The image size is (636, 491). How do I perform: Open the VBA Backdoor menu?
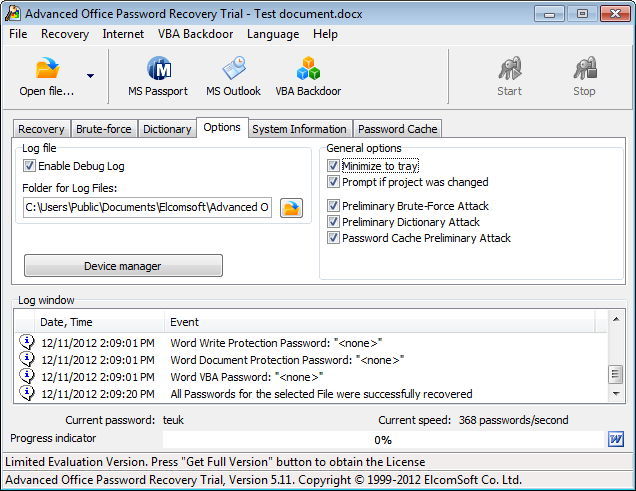[x=196, y=34]
